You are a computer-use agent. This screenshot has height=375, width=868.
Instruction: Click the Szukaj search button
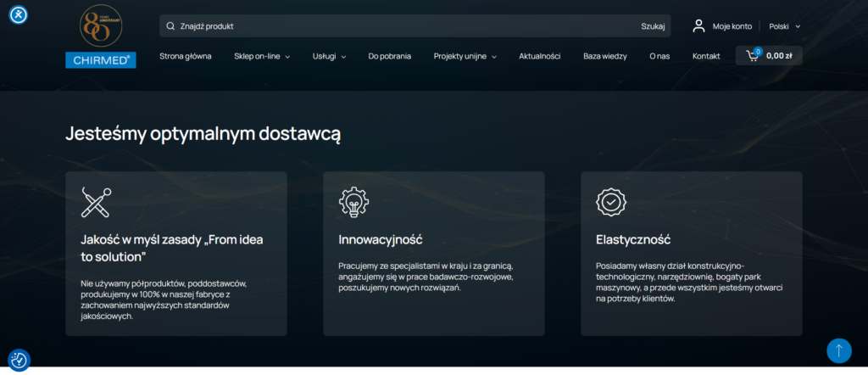[x=653, y=26]
